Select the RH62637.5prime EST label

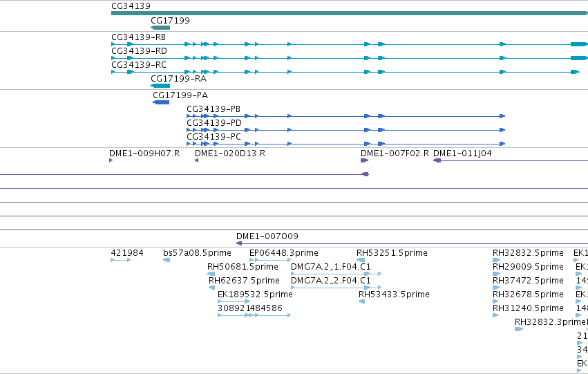coord(244,281)
